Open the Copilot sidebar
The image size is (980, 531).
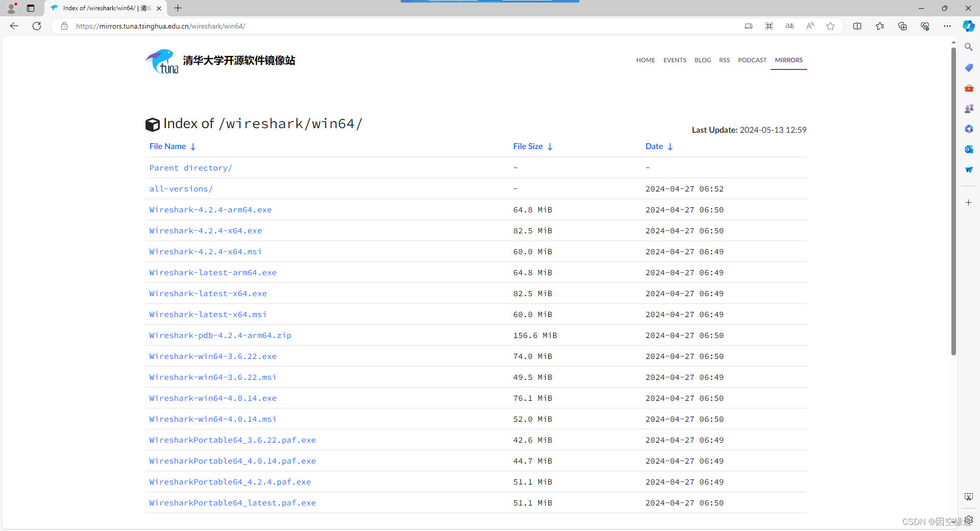968,26
